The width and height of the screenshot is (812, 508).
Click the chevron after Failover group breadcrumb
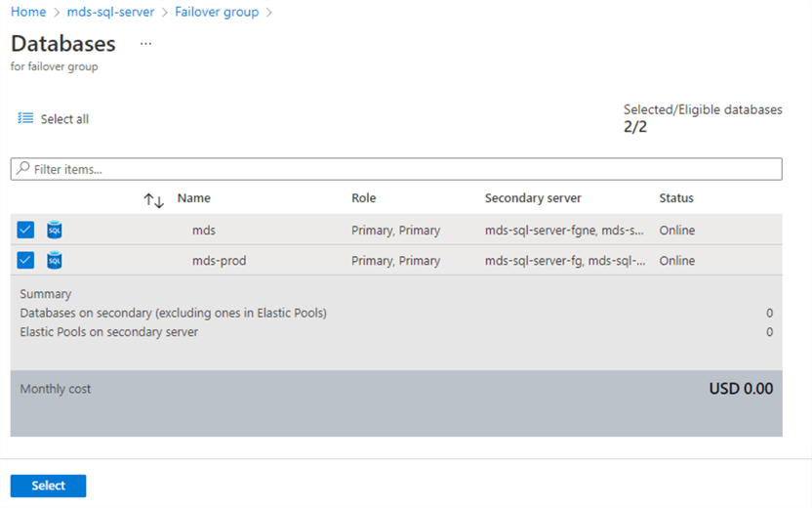(x=268, y=13)
